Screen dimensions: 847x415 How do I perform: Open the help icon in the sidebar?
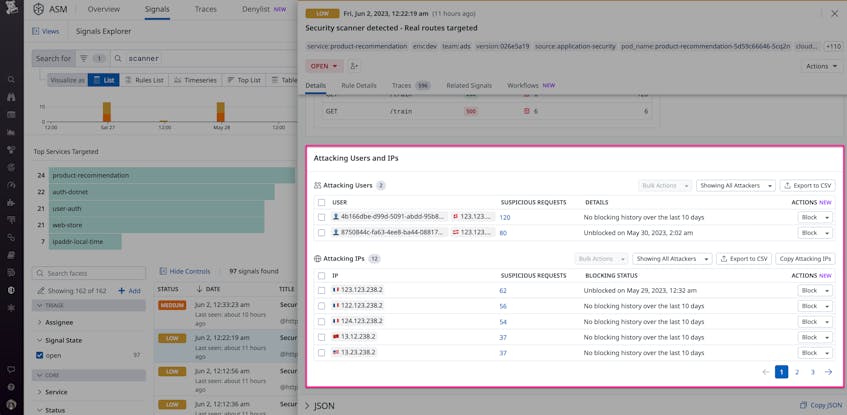tap(11, 387)
